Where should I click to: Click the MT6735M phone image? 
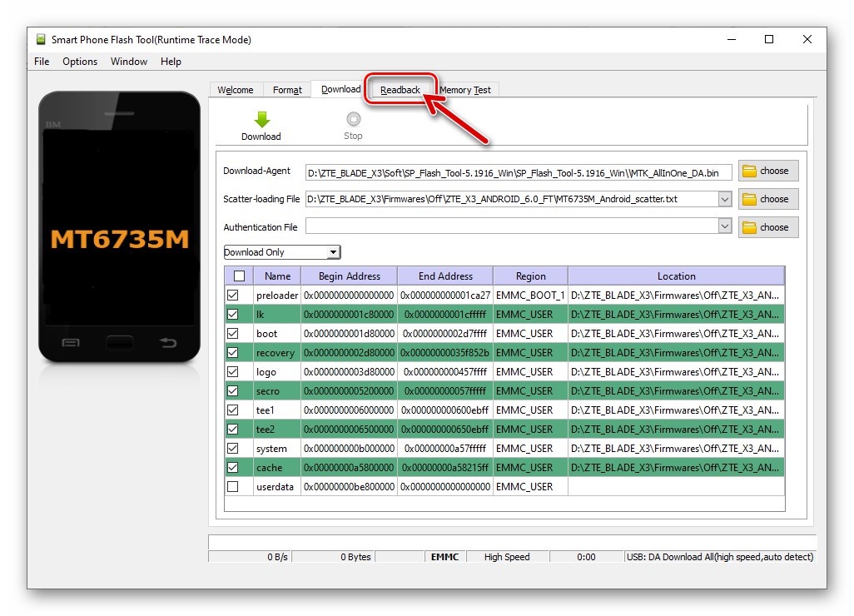coord(120,226)
